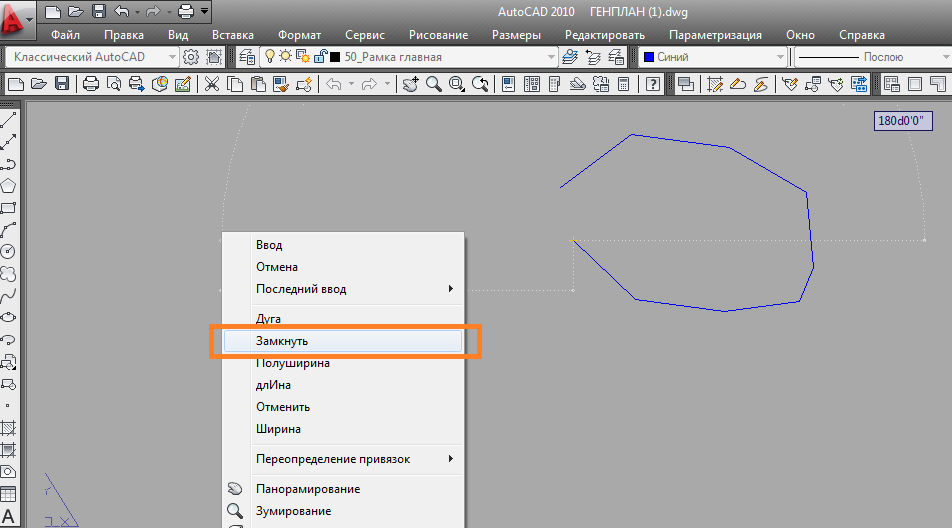Image resolution: width=952 pixels, height=528 pixels.
Task: Open undo history arrow in standard toolbar
Action: point(352,84)
